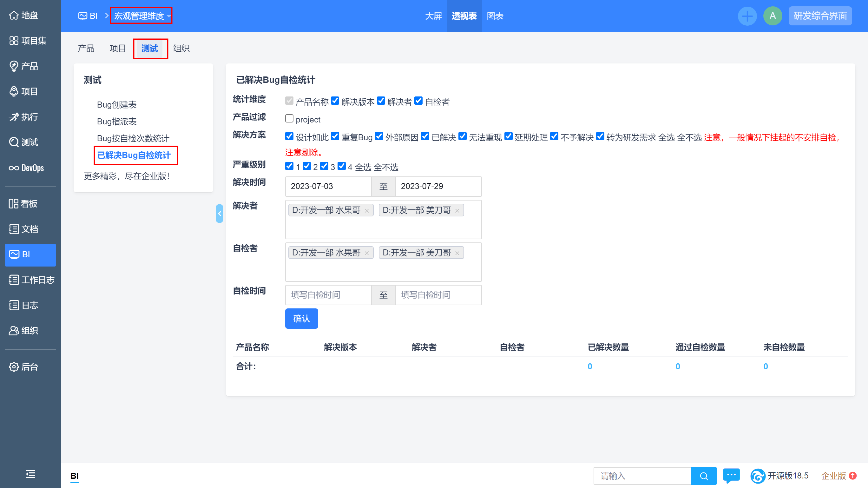Click the blue plus quick-add icon
The width and height of the screenshot is (868, 488).
747,16
